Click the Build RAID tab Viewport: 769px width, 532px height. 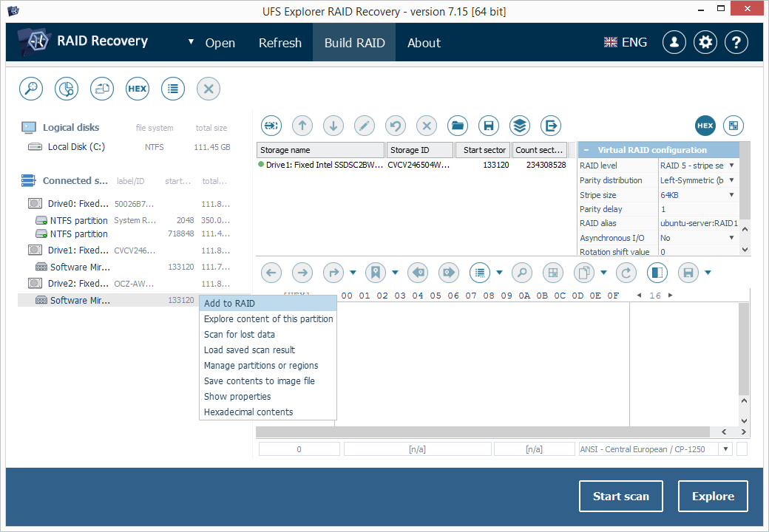click(355, 43)
